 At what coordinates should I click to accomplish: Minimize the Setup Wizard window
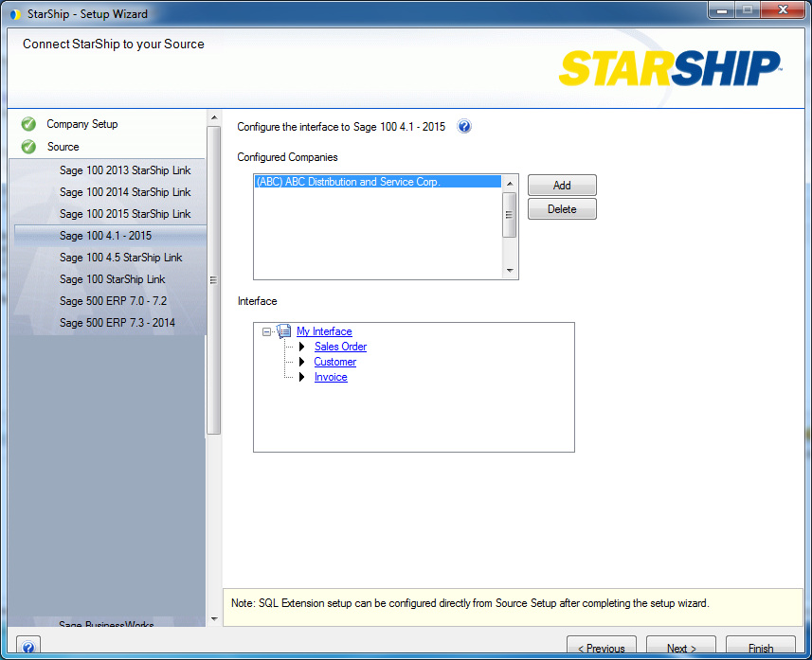coord(722,9)
